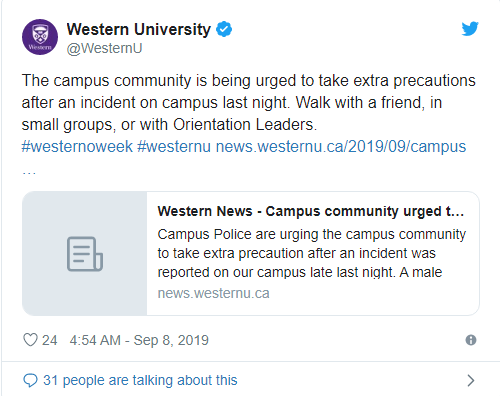The image size is (500, 396).
Task: Click the newspaper placeholder icon in card
Action: click(x=85, y=254)
